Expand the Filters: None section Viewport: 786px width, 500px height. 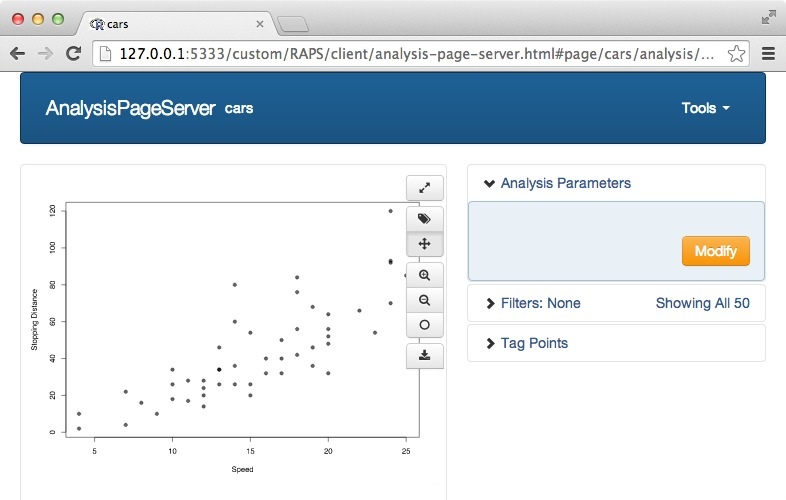pos(533,303)
